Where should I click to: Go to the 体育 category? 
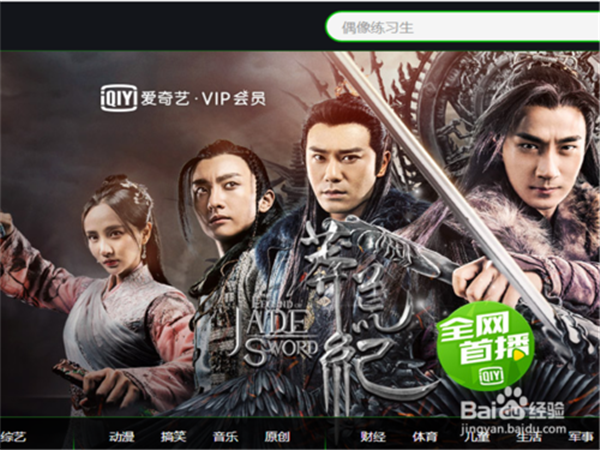425,436
